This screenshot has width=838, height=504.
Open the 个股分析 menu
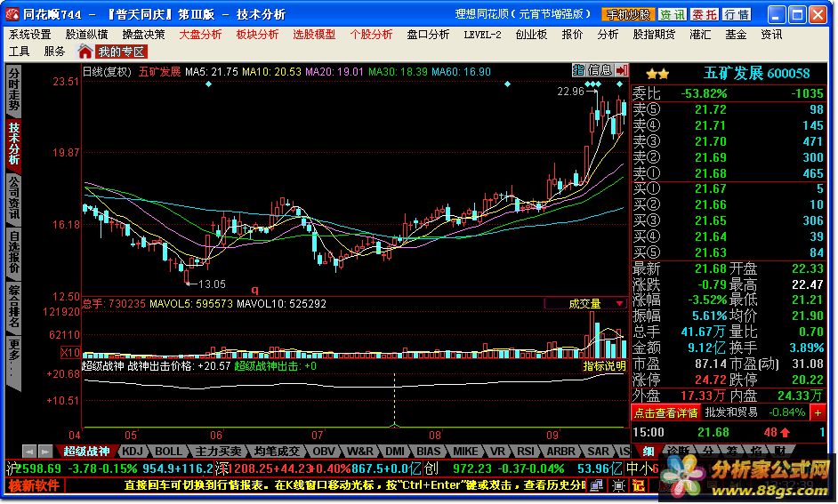pos(371,35)
